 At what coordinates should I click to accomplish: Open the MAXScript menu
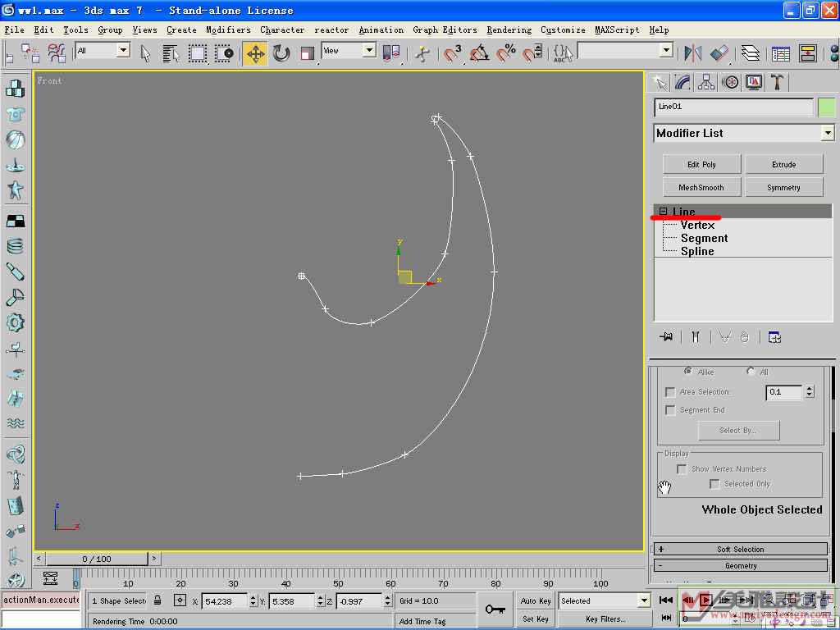[617, 30]
